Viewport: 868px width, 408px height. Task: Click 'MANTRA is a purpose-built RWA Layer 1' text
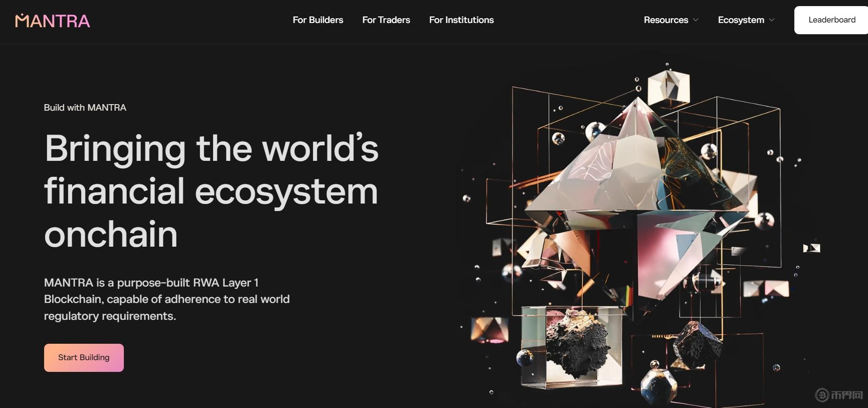tap(151, 282)
